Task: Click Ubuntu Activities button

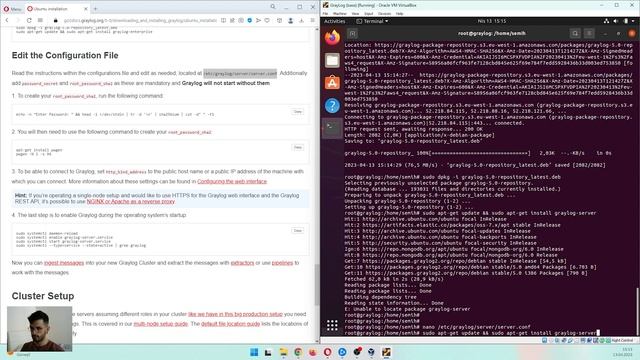Action: click(x=335, y=21)
